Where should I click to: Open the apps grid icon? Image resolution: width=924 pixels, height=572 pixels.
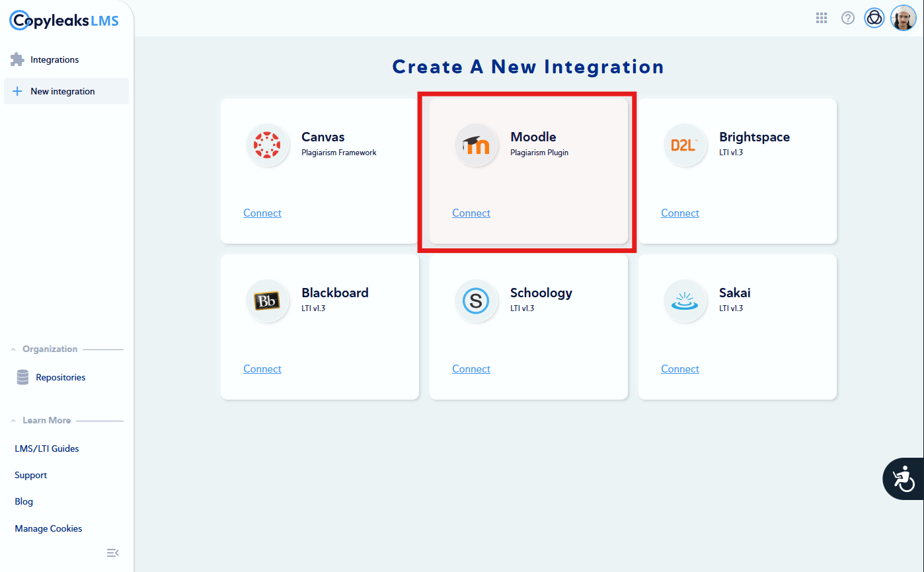822,18
